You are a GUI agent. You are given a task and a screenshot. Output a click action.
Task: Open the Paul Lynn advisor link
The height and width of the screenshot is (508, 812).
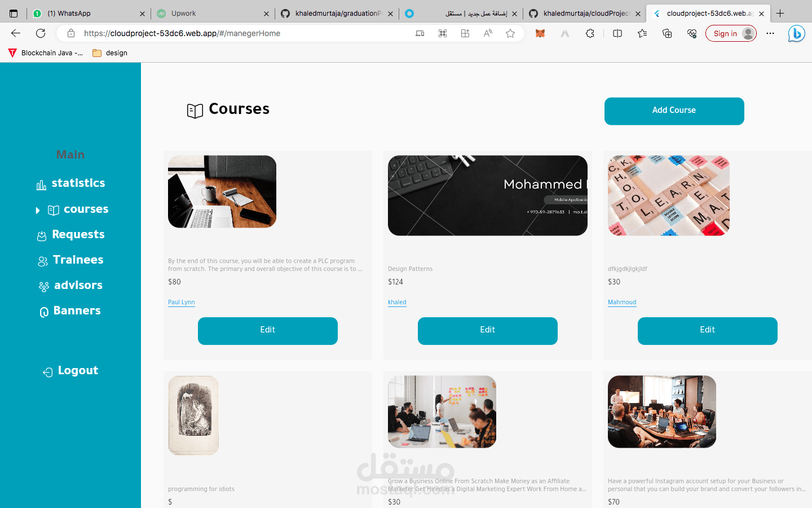coord(182,302)
